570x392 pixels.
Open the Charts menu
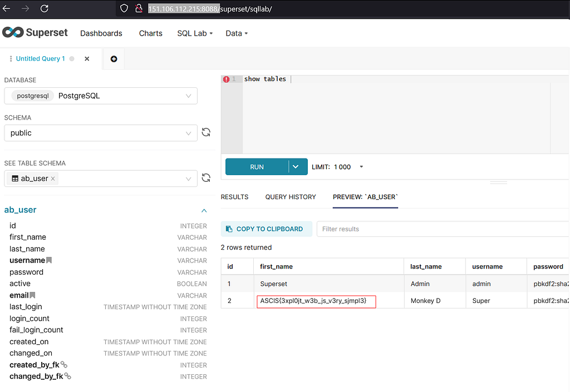tap(150, 33)
